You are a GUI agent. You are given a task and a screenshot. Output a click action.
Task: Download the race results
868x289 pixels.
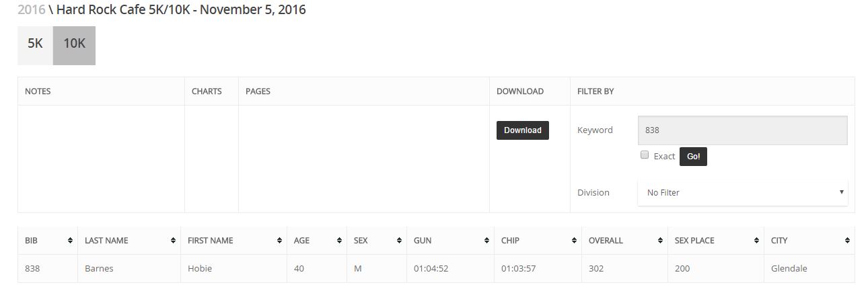point(523,130)
